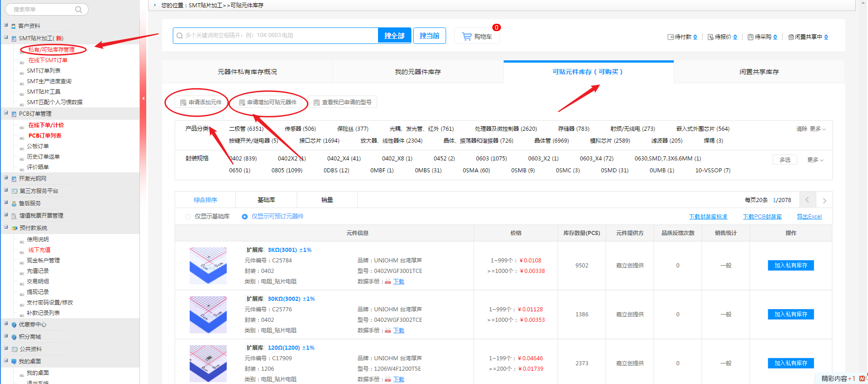868x384 pixels.
Task: Select the 仅显示可预订元器件 radio button
Action: 245,217
